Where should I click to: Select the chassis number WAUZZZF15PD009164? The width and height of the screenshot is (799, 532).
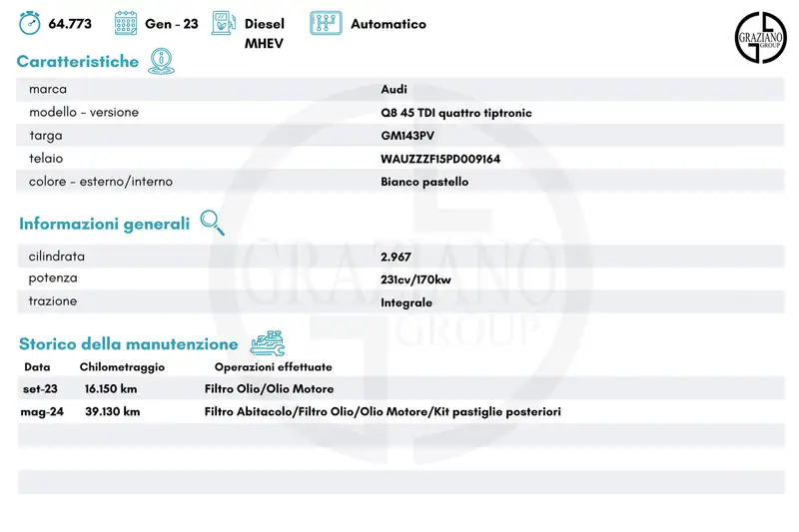tap(440, 159)
